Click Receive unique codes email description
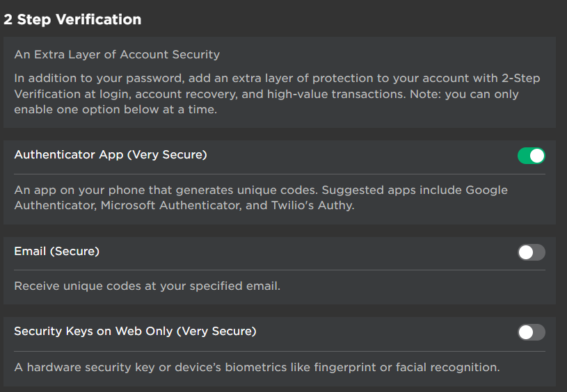Screen dimensions: 567x392 tap(147, 286)
